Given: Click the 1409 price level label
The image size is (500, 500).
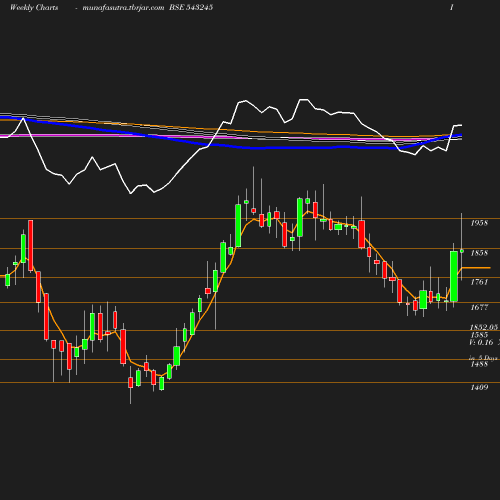Looking at the screenshot, I should [479, 387].
